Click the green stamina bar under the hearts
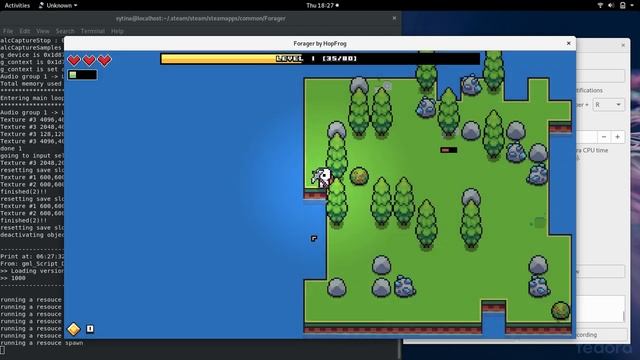640x360 pixels. [x=82, y=75]
